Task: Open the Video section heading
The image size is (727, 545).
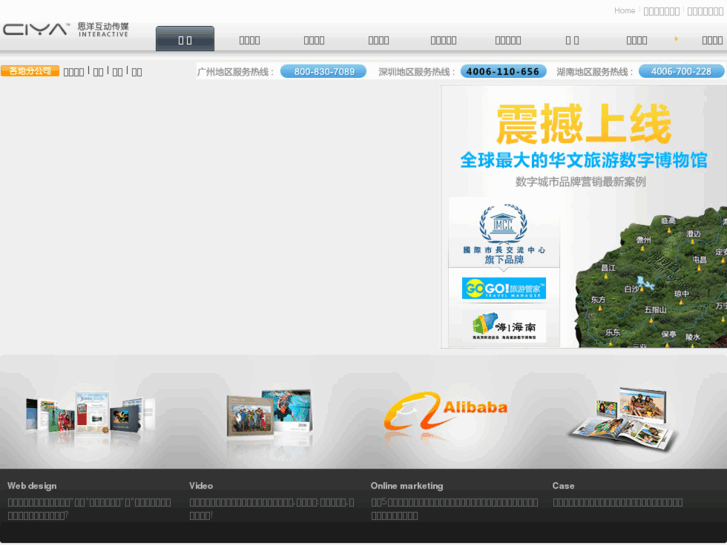Action: point(201,486)
